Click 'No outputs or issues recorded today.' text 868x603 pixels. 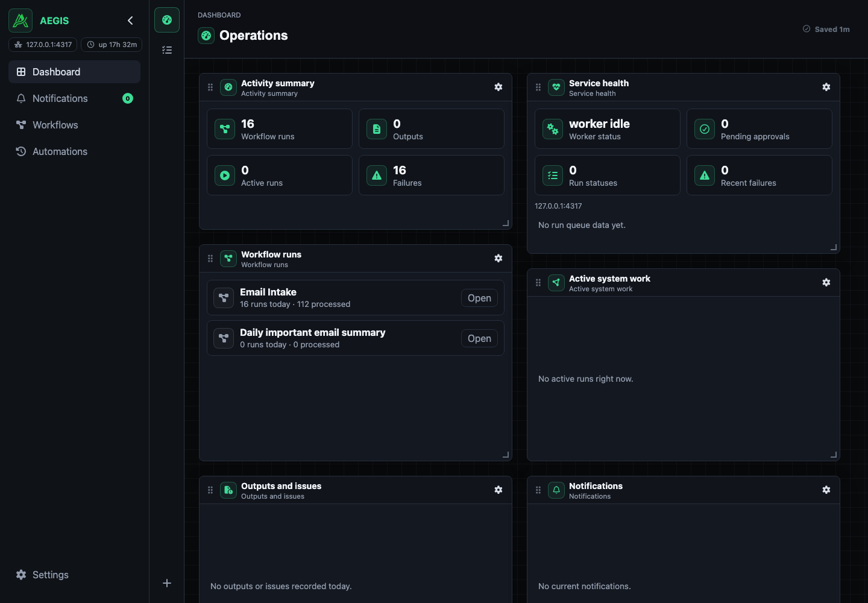pyautogui.click(x=281, y=586)
